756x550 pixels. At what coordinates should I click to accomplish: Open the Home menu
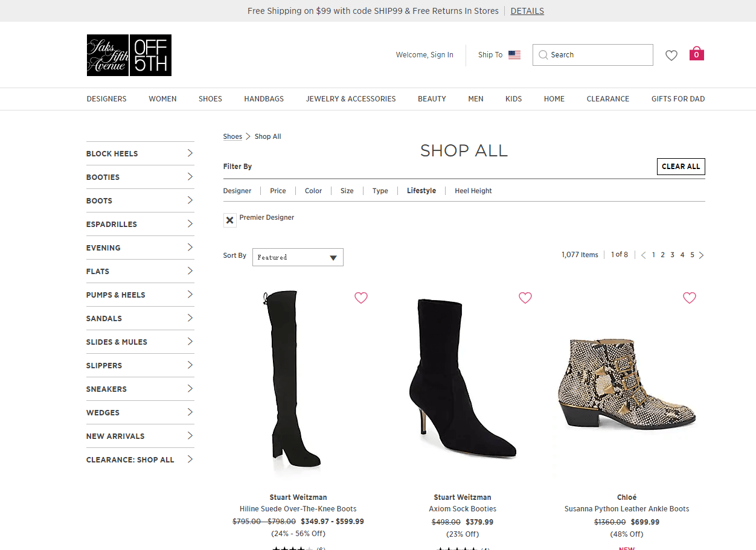pos(554,99)
